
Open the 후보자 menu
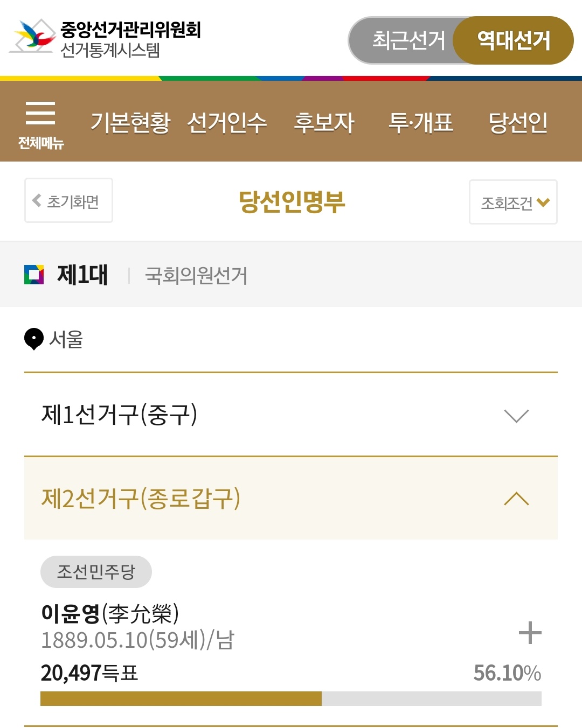324,123
